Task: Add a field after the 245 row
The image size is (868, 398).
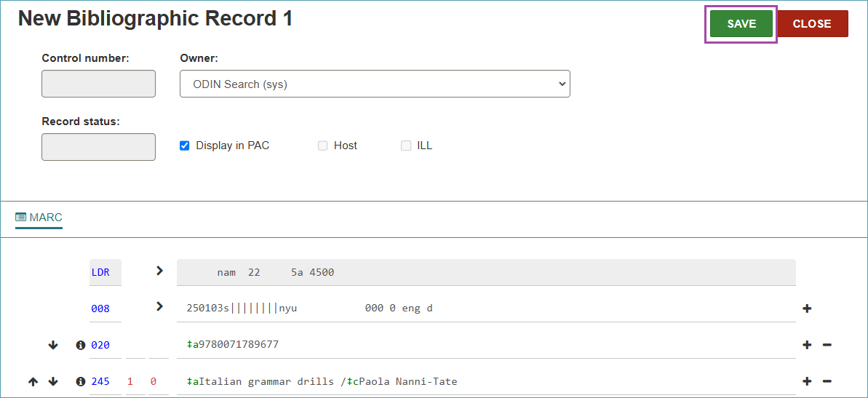Action: tap(807, 381)
